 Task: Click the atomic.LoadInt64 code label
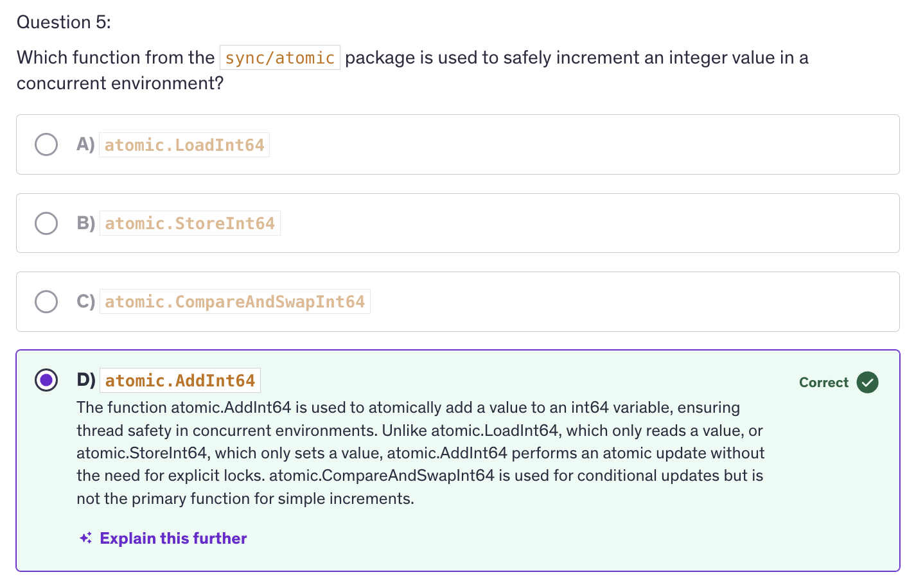[184, 145]
